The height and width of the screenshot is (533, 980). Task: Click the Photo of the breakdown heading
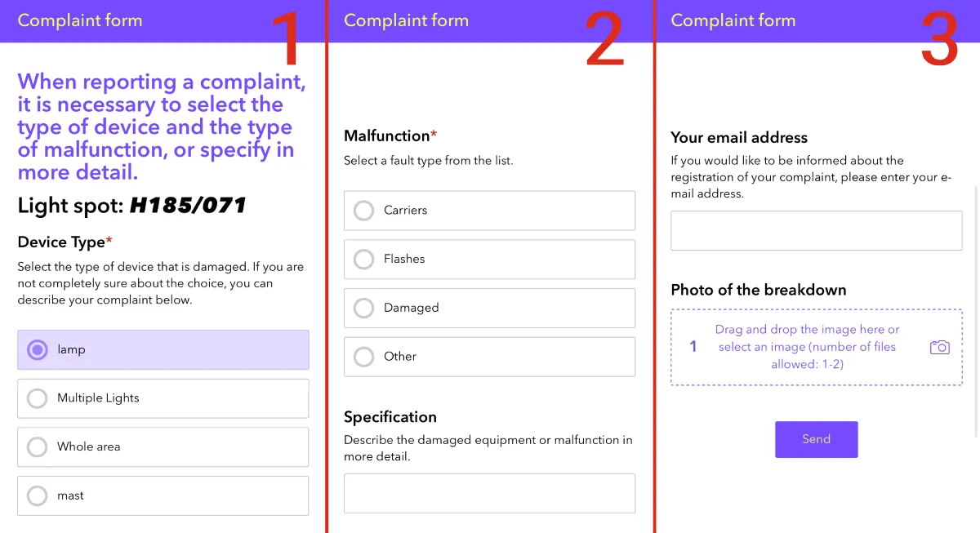[758, 290]
